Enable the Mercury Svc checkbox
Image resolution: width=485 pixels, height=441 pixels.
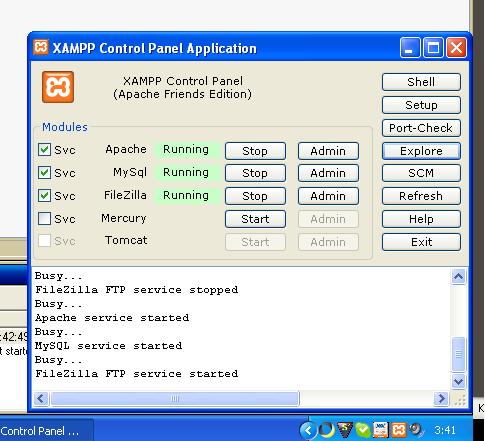[x=44, y=219]
